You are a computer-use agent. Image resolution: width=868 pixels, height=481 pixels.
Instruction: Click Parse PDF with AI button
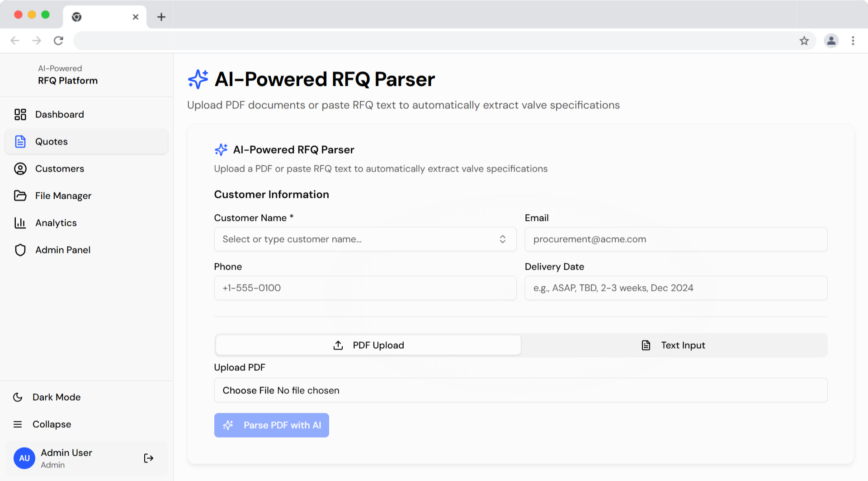pyautogui.click(x=272, y=425)
